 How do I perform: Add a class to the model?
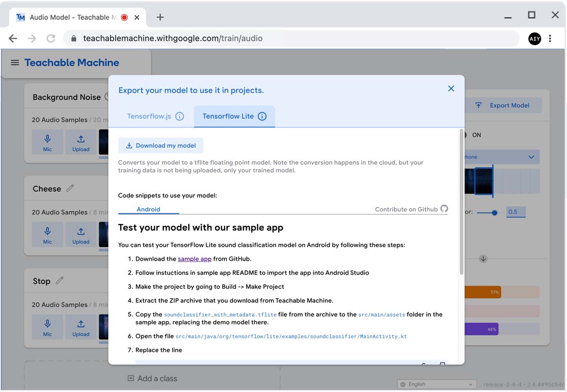152,379
